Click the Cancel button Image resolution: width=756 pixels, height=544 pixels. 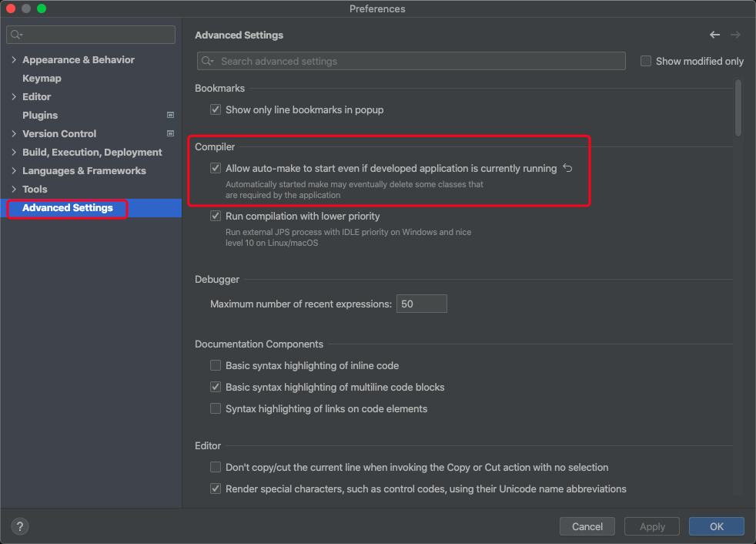pos(587,526)
